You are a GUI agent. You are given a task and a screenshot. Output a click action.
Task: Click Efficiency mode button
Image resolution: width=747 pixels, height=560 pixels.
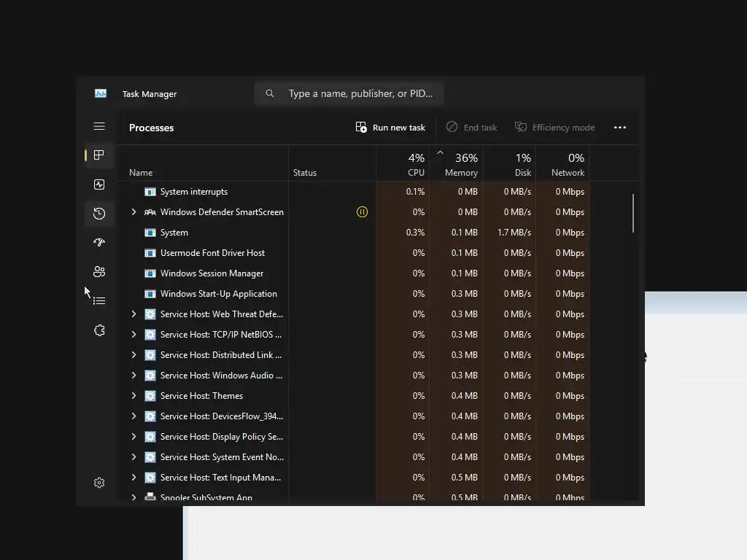[554, 128]
